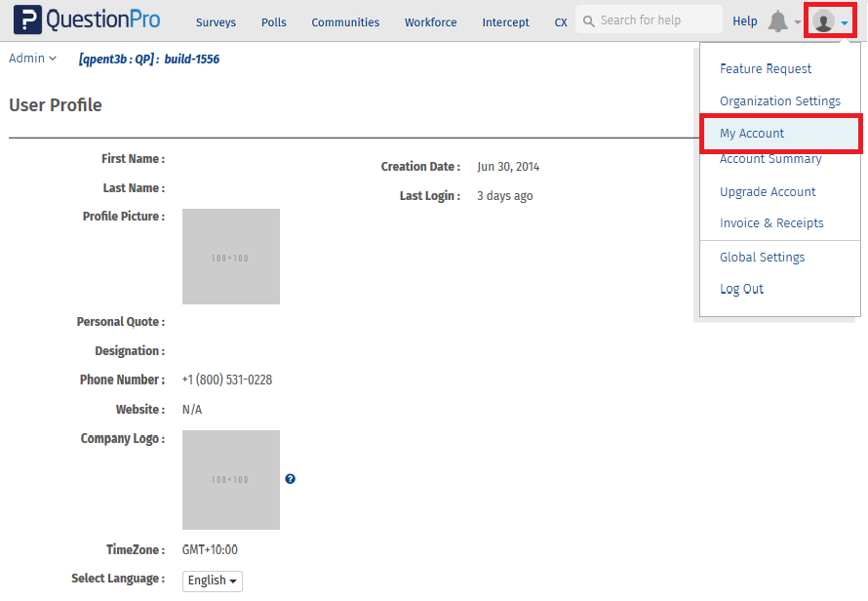Click the Help link

point(744,21)
